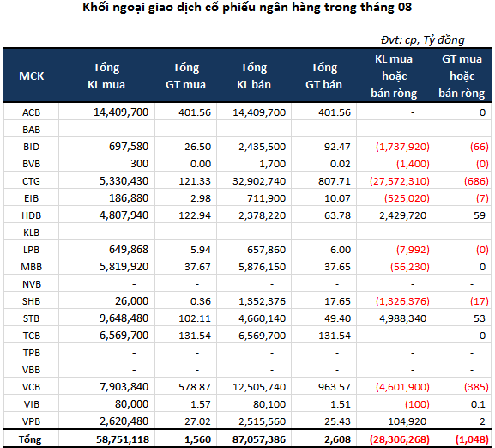
Task: Select HDB net buy value 59
Action: 480,215
